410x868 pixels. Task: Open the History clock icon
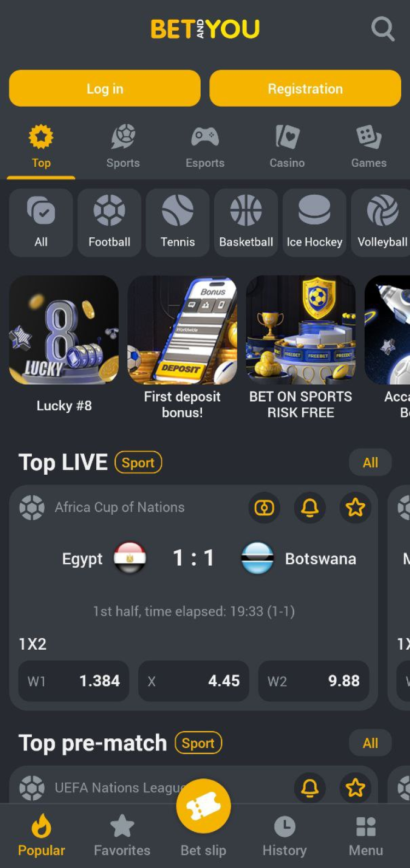pyautogui.click(x=284, y=826)
